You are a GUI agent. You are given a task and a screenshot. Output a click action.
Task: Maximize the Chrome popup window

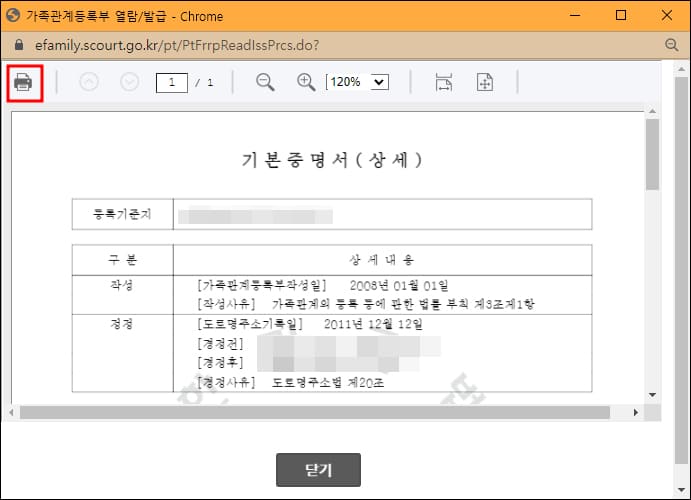(x=621, y=15)
